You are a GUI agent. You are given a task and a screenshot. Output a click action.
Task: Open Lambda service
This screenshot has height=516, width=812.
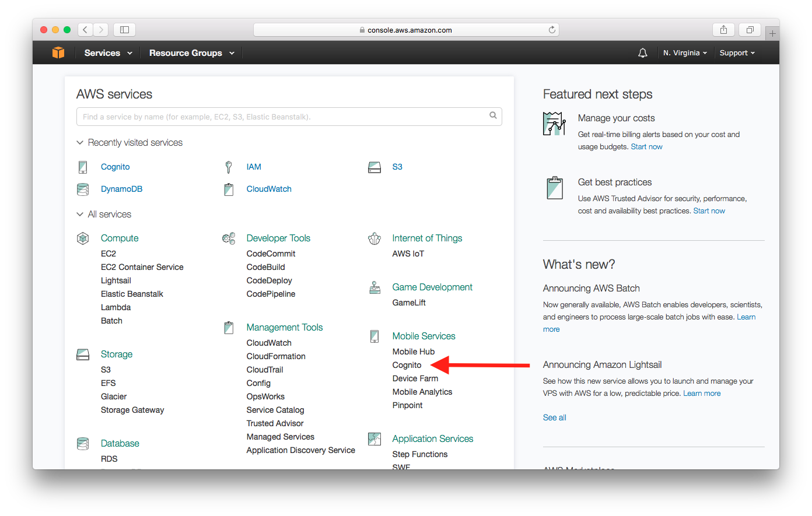[x=116, y=307]
